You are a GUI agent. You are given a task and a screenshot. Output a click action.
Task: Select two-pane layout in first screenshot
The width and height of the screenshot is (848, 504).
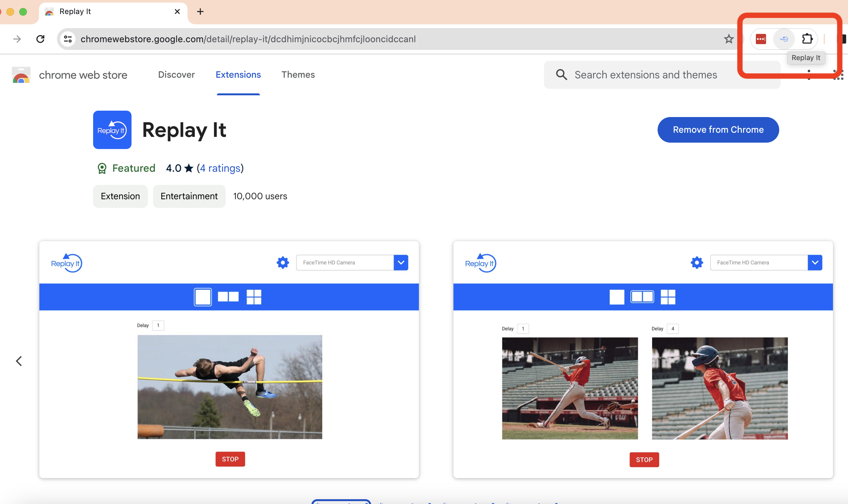click(228, 297)
